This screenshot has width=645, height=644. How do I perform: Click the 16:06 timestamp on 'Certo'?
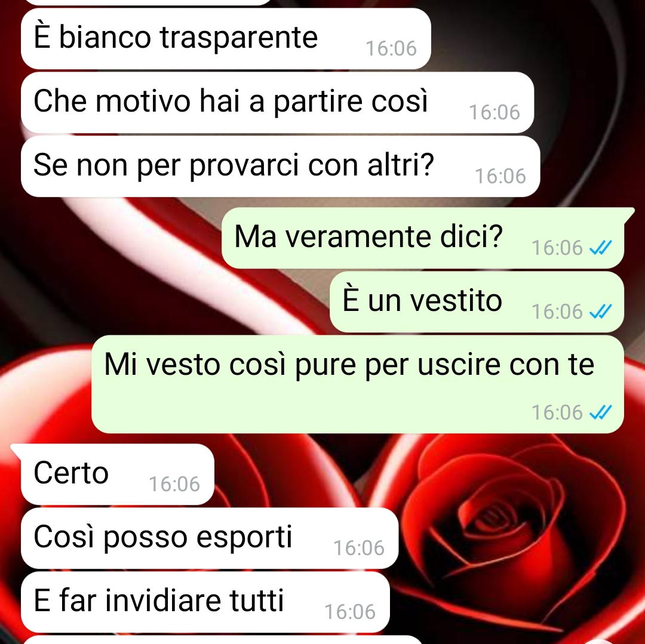(174, 484)
